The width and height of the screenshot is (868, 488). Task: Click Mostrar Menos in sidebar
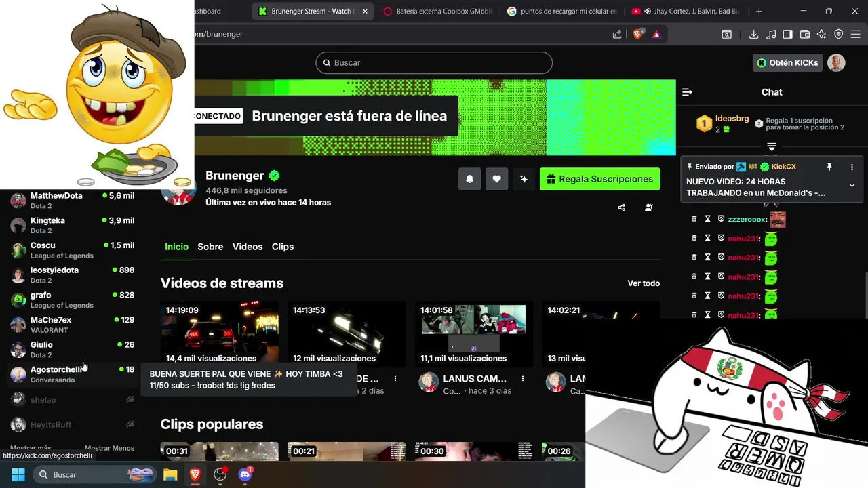[x=109, y=448]
